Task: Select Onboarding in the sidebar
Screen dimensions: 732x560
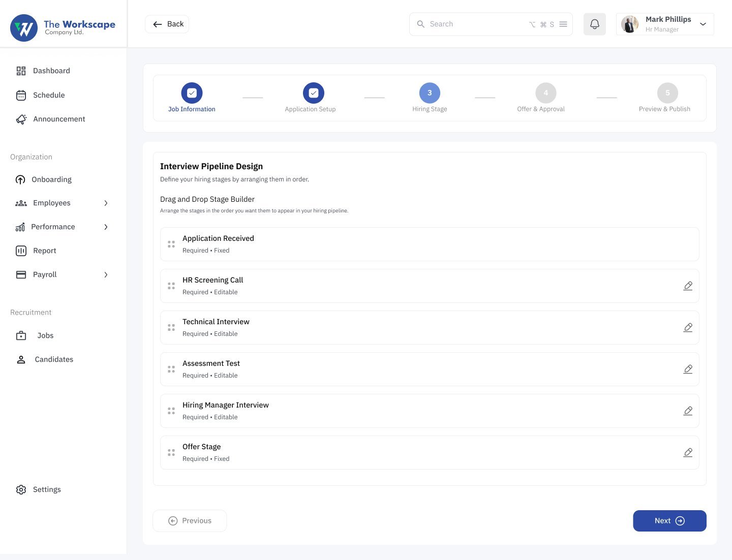Action: [x=44, y=179]
